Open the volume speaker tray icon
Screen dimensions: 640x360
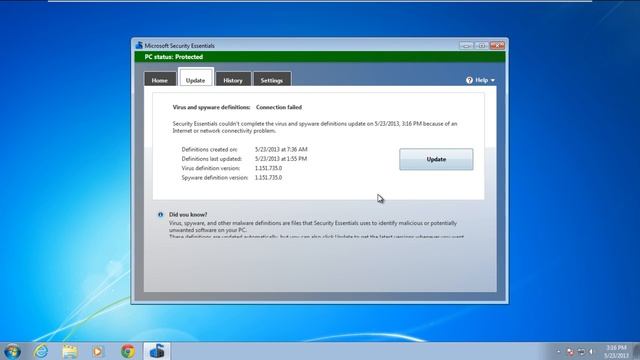pos(591,351)
